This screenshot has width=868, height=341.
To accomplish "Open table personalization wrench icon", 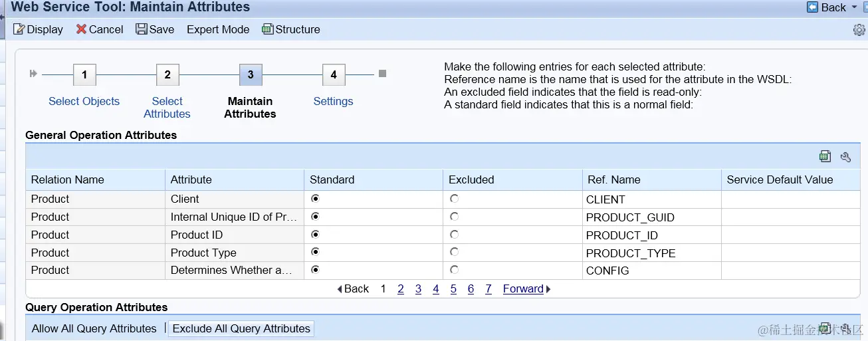I will [845, 157].
